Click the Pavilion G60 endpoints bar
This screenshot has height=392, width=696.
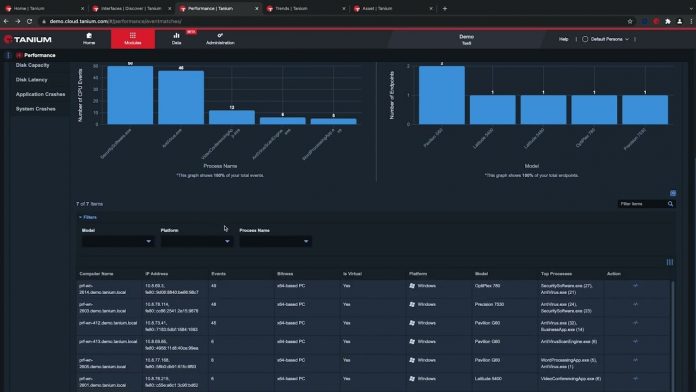(442, 95)
